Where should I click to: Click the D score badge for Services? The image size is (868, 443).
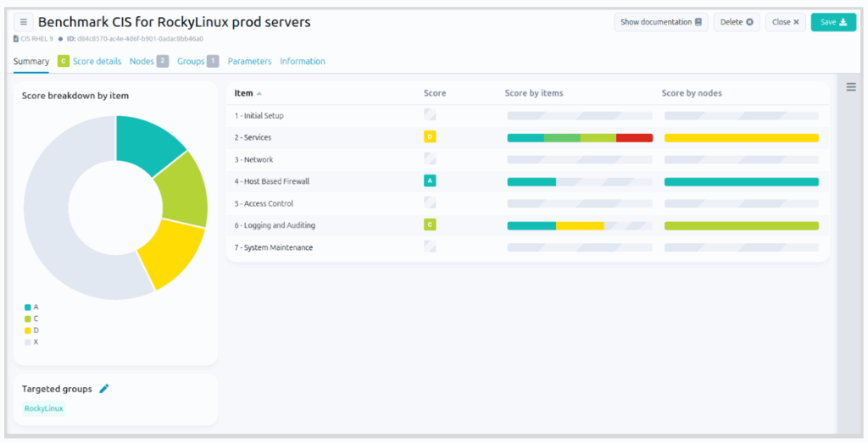(x=430, y=137)
